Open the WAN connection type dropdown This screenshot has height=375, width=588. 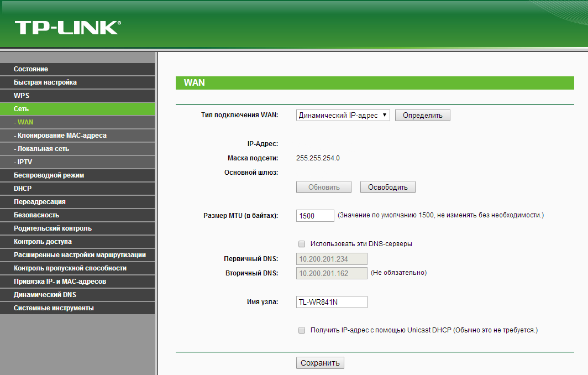point(343,115)
